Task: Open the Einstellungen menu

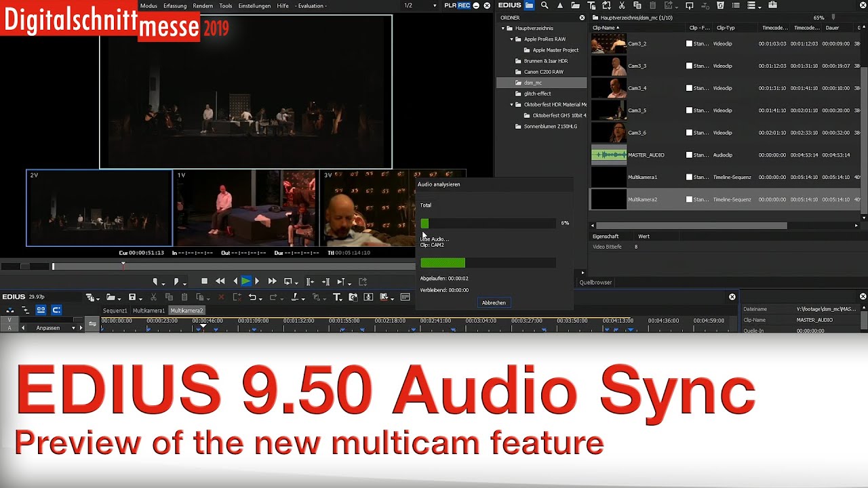Action: (x=254, y=5)
